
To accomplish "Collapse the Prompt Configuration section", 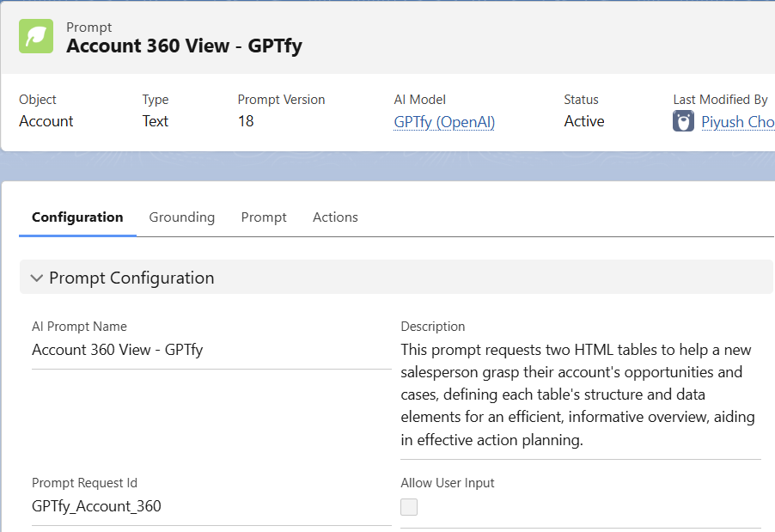I will tap(37, 278).
